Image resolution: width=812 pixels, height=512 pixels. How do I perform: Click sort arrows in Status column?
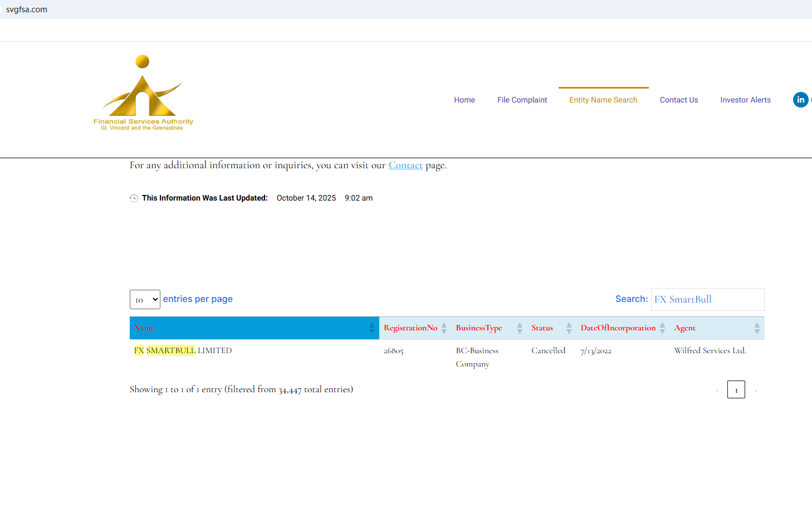[569, 328]
